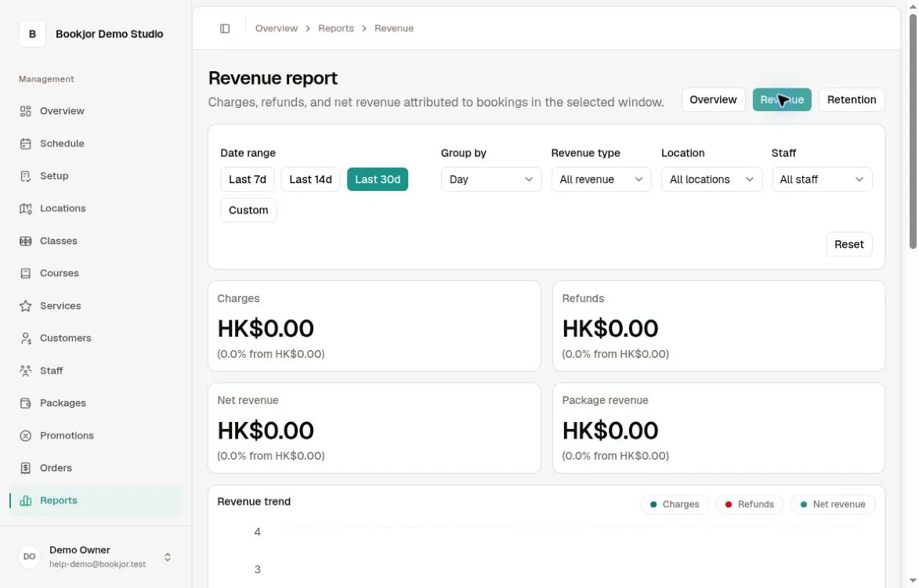Toggle the Refunds series in chart legend
The image size is (919, 588).
click(750, 504)
